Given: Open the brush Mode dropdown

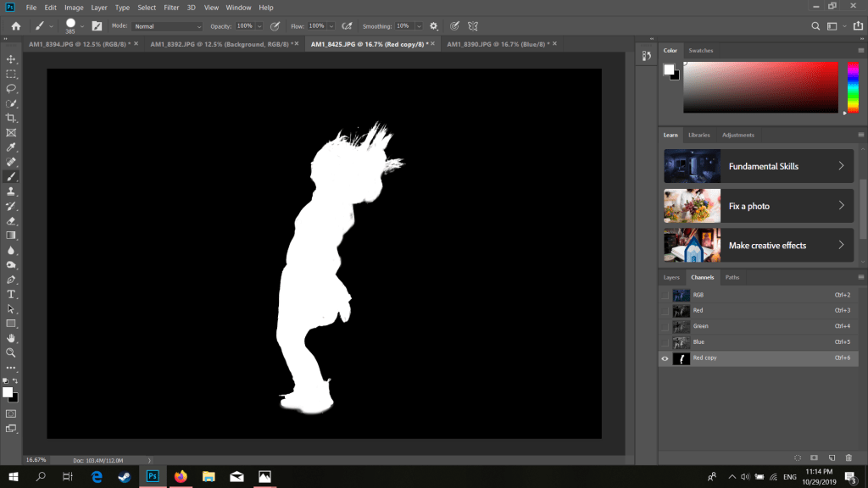Looking at the screenshot, I should pos(168,26).
